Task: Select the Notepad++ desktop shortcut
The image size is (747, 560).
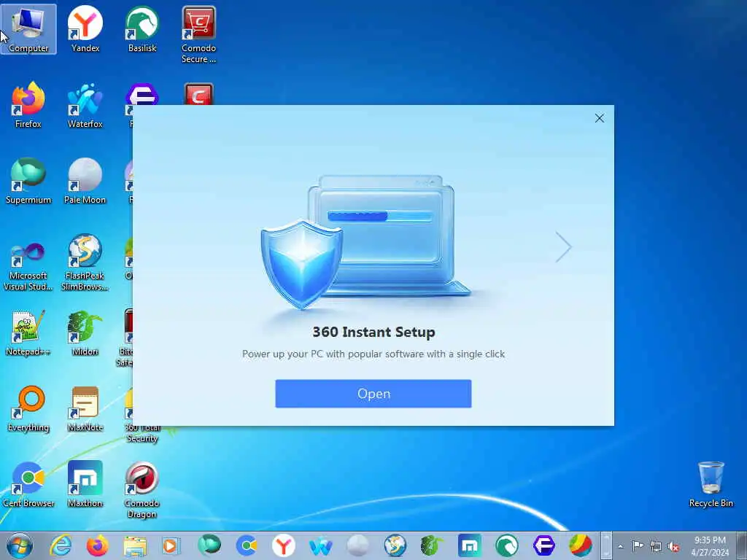Action: pyautogui.click(x=28, y=332)
